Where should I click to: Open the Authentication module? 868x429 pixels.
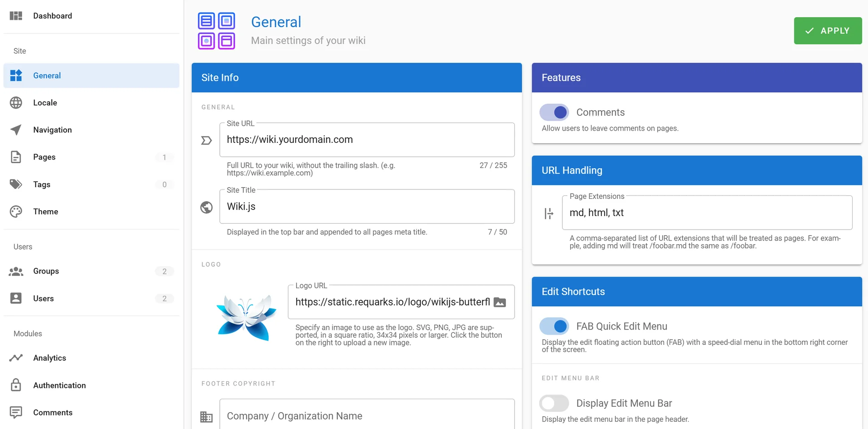point(91,385)
